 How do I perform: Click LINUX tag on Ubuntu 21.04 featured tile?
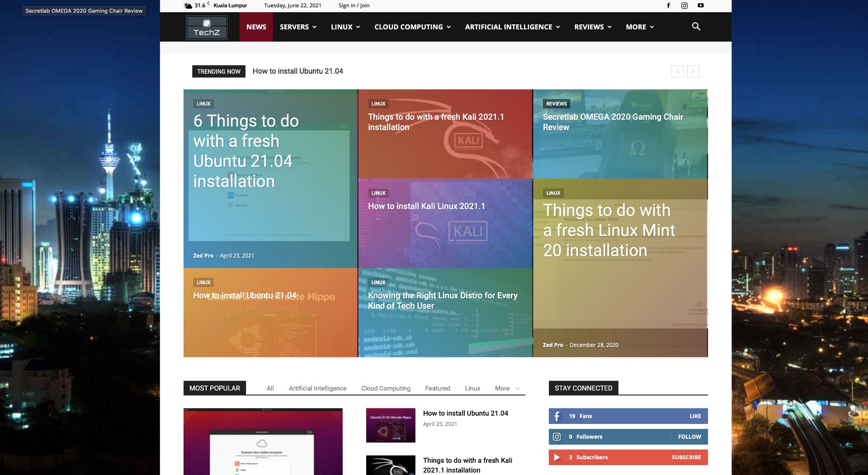click(203, 103)
